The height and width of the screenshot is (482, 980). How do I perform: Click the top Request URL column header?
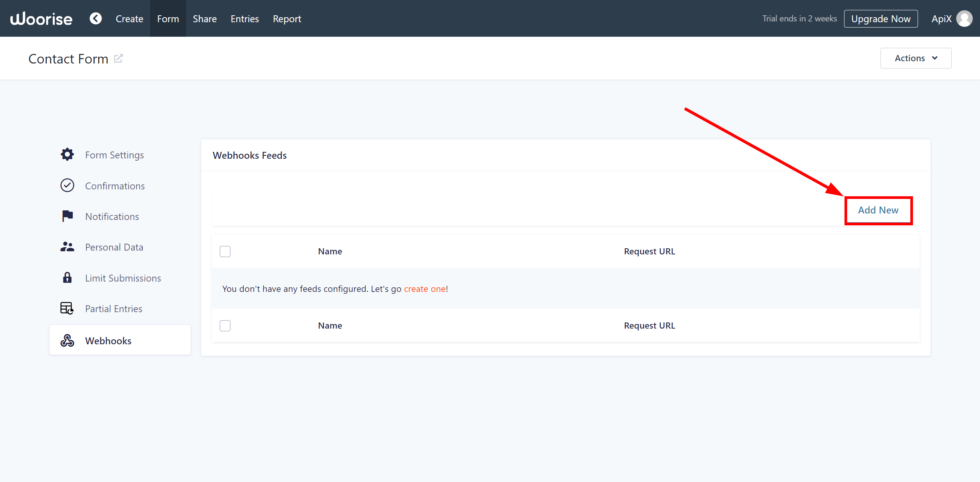(650, 251)
